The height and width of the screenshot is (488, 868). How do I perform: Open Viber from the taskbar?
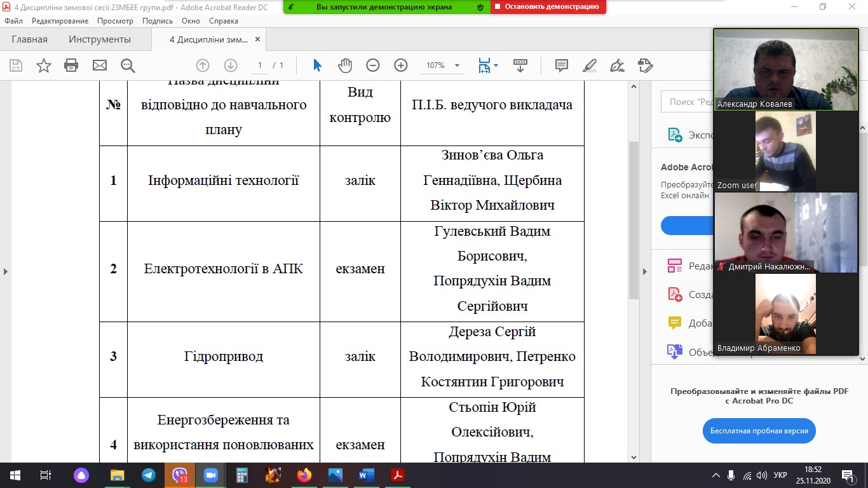(180, 475)
